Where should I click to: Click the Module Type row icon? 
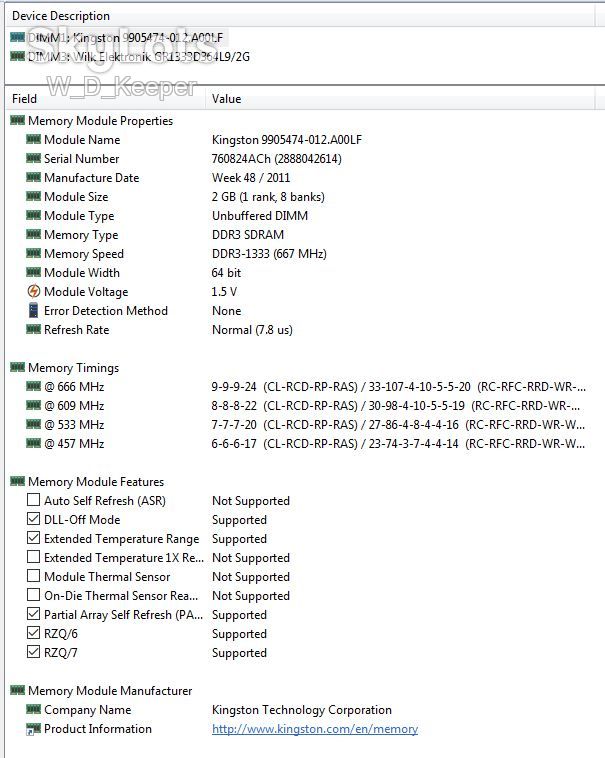(x=33, y=215)
